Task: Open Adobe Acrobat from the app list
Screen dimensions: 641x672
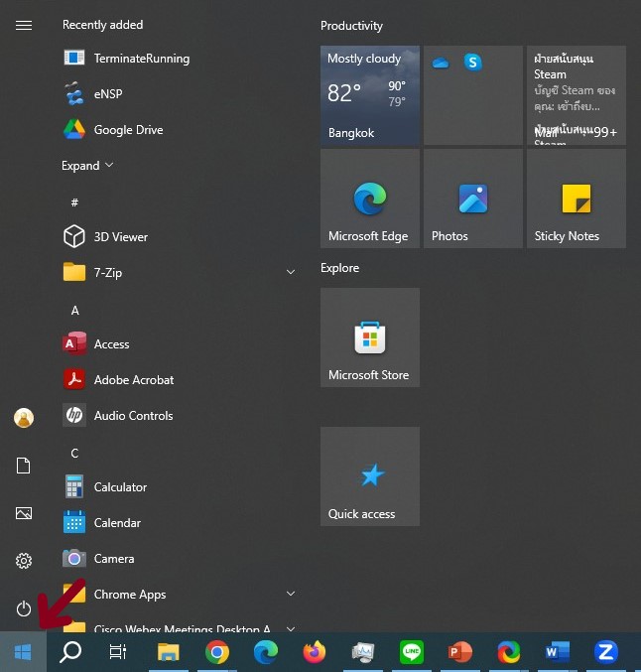Action: (133, 380)
